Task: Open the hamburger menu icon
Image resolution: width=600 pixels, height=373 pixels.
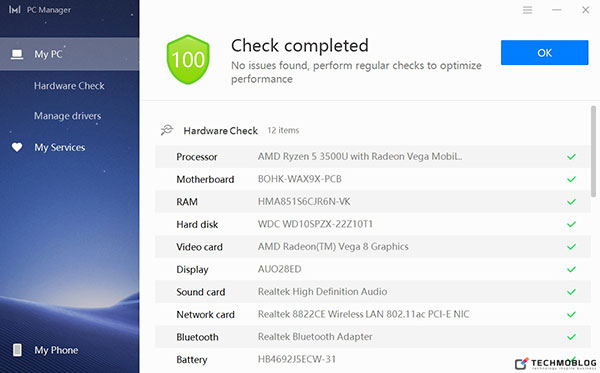Action: (527, 10)
